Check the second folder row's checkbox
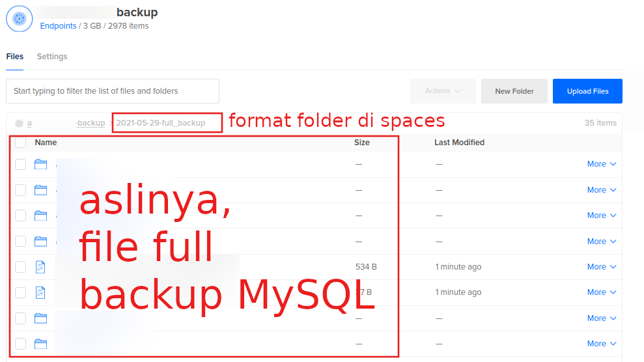The height and width of the screenshot is (362, 644). coord(21,190)
